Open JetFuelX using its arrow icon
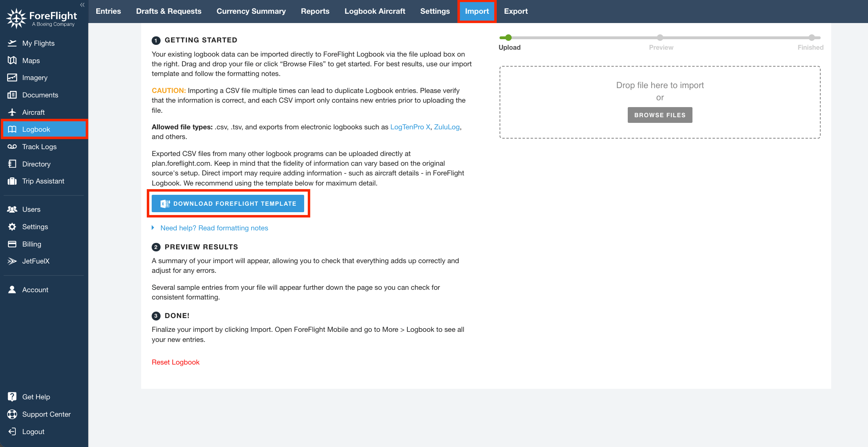Screen dimensions: 868x447 point(12,261)
